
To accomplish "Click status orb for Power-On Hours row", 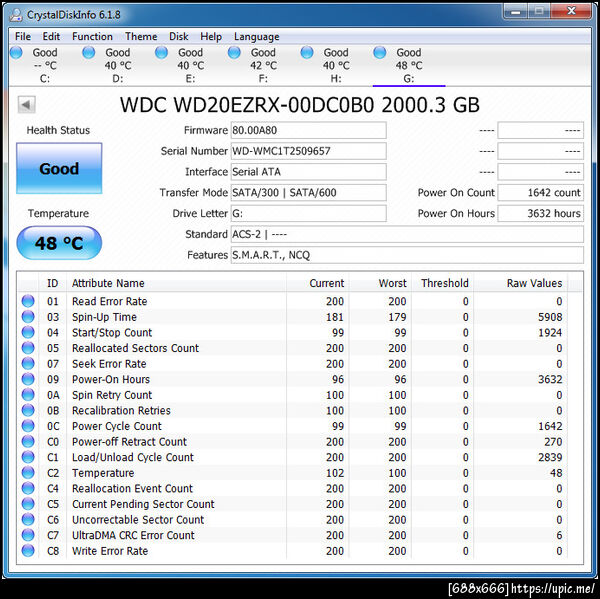I will point(28,379).
